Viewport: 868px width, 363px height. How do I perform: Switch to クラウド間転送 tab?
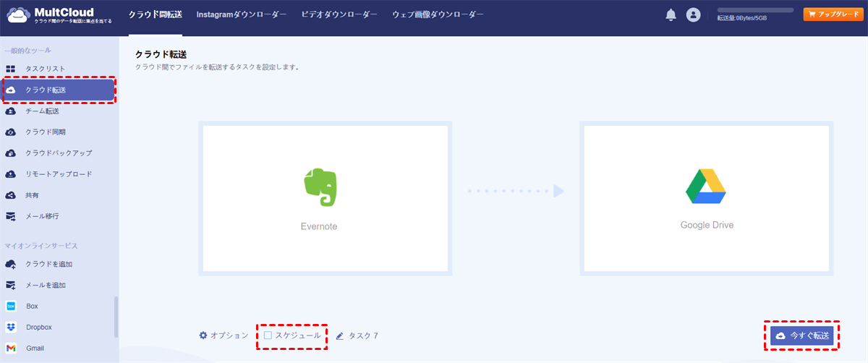click(x=155, y=14)
